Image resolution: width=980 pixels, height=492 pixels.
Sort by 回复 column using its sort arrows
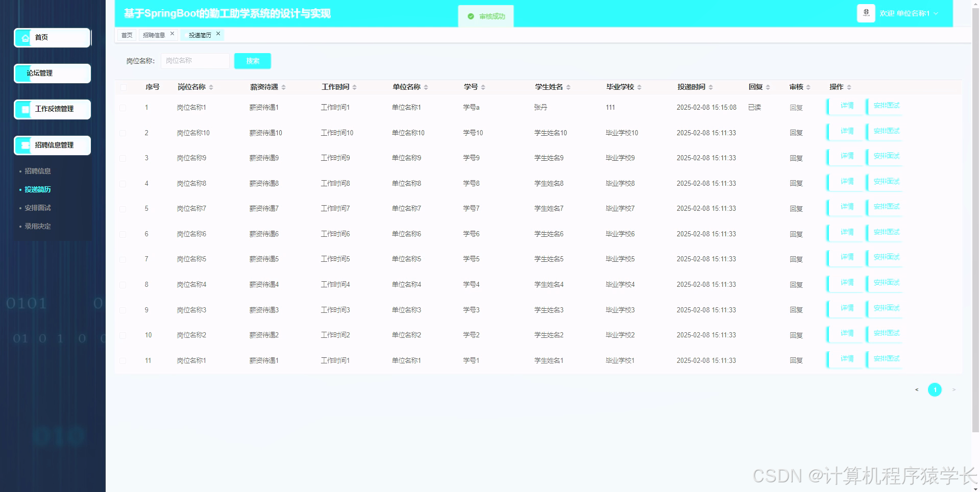pos(768,87)
